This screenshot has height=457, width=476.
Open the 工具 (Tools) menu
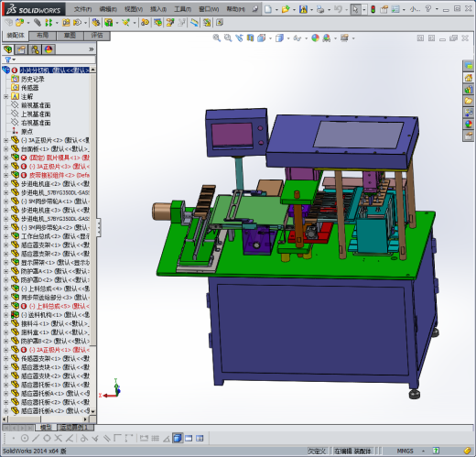click(182, 9)
